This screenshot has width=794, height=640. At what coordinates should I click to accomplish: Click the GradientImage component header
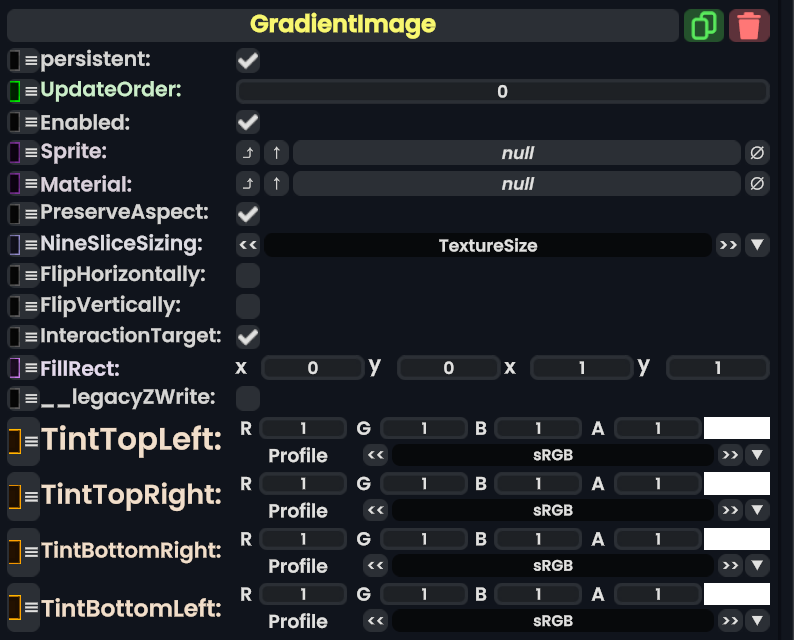pyautogui.click(x=342, y=25)
